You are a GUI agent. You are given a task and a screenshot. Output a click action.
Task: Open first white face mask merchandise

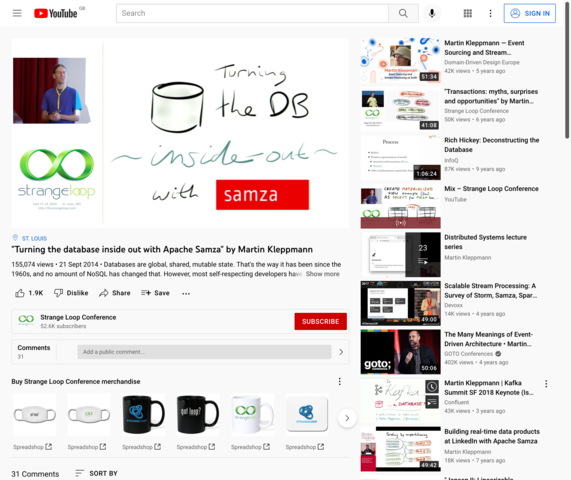click(35, 414)
